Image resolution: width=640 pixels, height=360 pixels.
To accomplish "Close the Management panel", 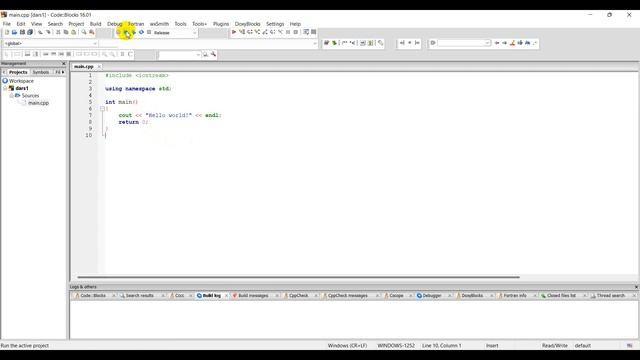I will click(64, 64).
